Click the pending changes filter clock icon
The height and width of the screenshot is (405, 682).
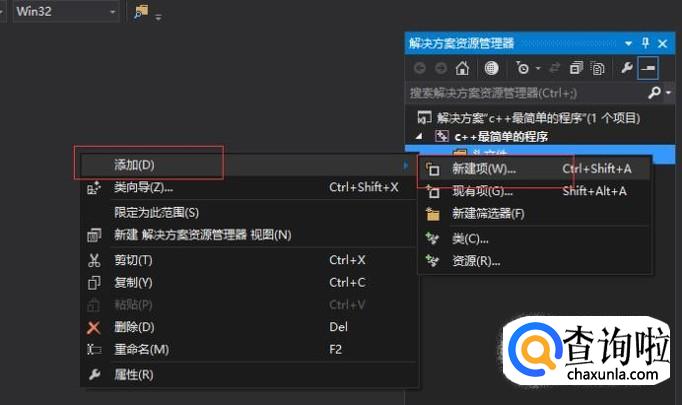click(522, 68)
